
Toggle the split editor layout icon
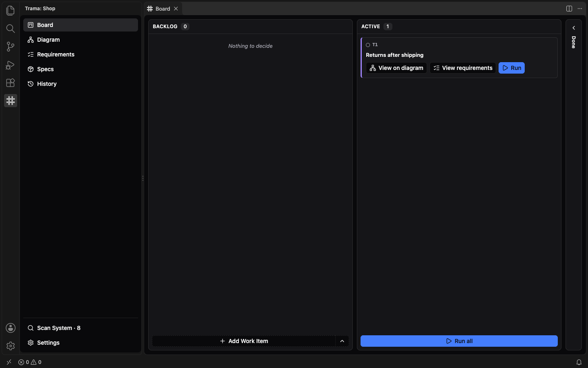569,9
